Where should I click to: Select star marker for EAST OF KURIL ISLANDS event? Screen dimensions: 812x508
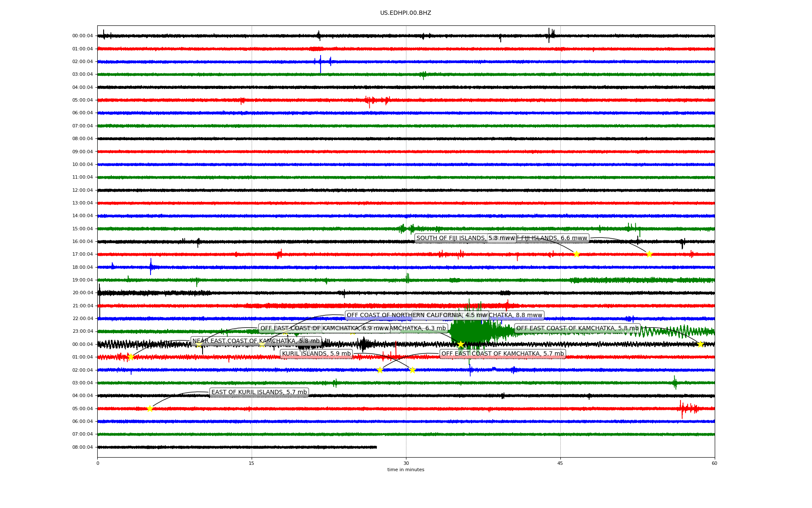pos(150,409)
